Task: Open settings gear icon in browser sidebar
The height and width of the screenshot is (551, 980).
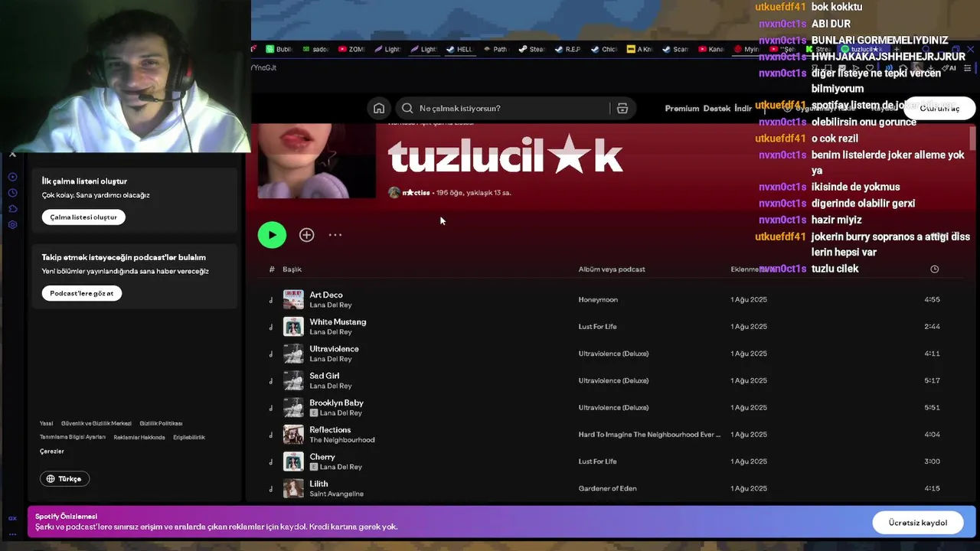Action: (12, 225)
